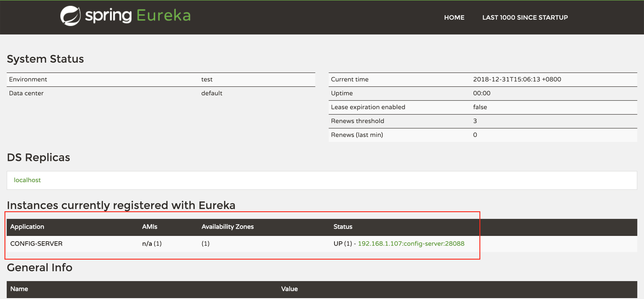Open the 192.168.1.107:config-server:28088 instance link

coord(411,243)
